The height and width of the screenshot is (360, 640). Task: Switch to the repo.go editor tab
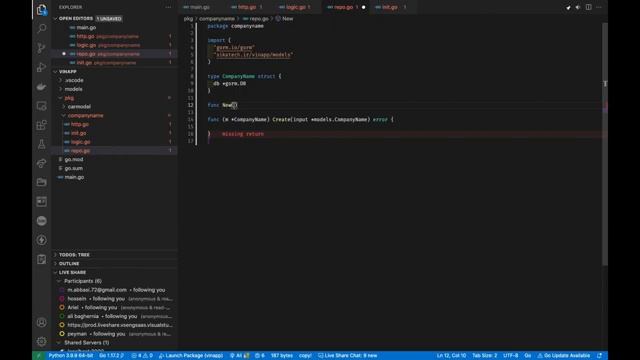pos(344,7)
